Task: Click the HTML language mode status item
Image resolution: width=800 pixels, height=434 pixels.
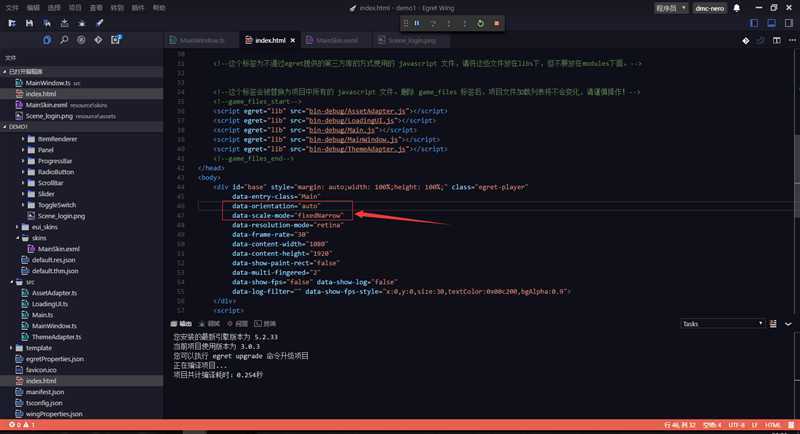Action: pos(772,425)
